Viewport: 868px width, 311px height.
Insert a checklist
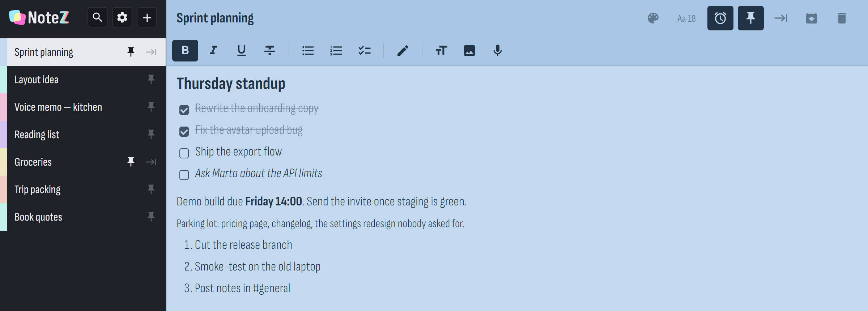tap(364, 51)
